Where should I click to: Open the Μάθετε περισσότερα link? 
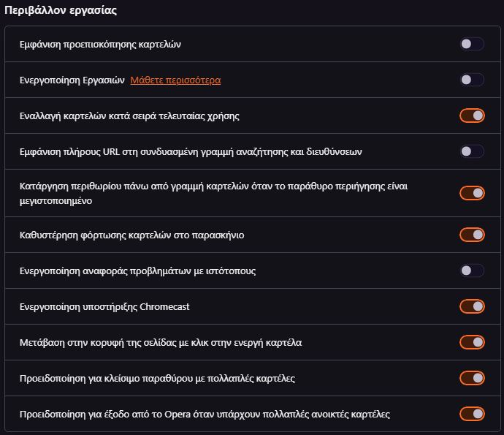pos(175,80)
